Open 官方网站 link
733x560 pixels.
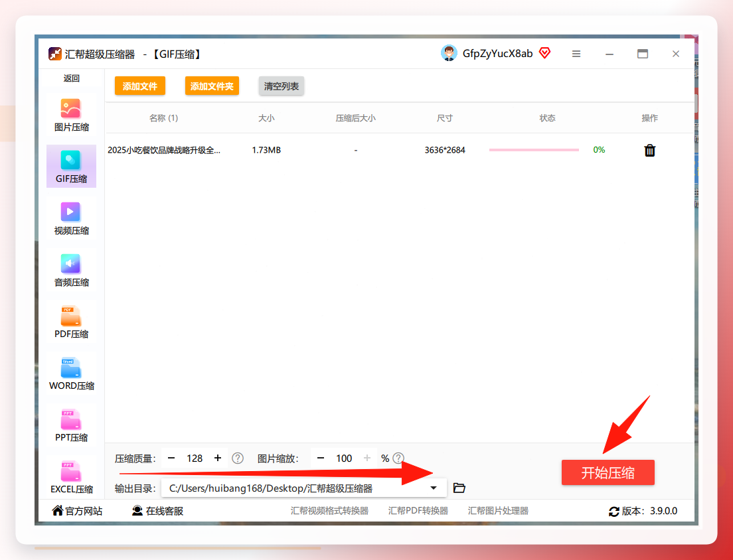pos(77,511)
